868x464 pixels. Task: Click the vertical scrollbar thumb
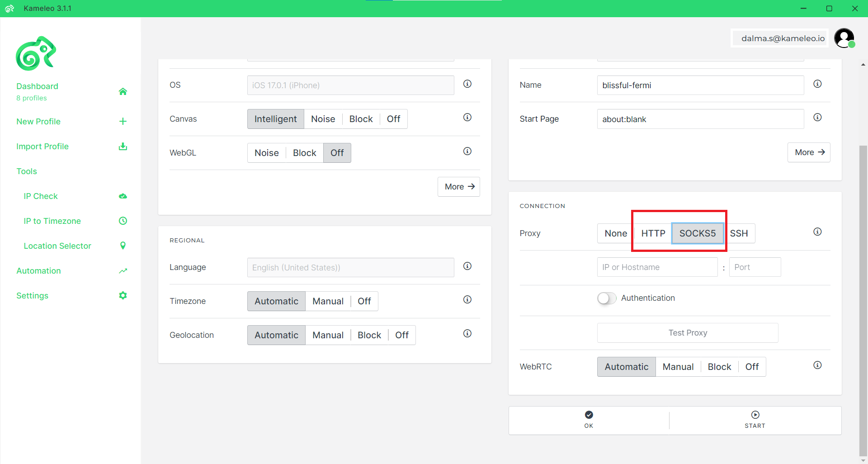863,301
